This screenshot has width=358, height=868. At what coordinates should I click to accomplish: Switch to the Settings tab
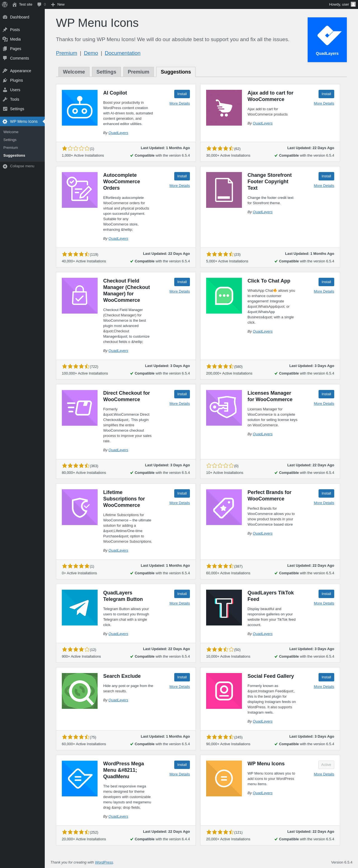point(106,72)
